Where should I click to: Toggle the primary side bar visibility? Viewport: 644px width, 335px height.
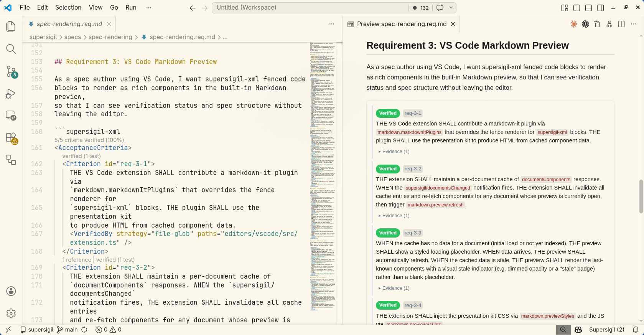point(576,8)
